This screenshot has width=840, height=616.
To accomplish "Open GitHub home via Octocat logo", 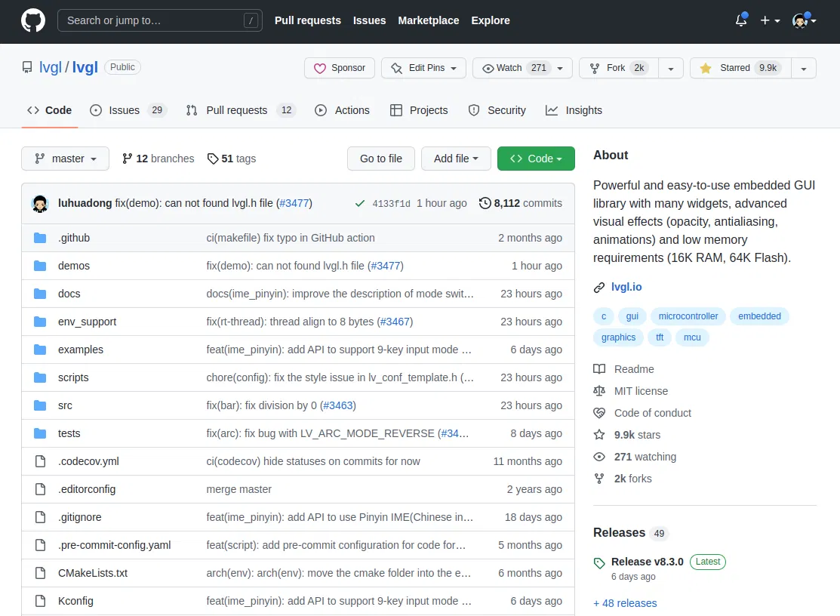I will 33,21.
